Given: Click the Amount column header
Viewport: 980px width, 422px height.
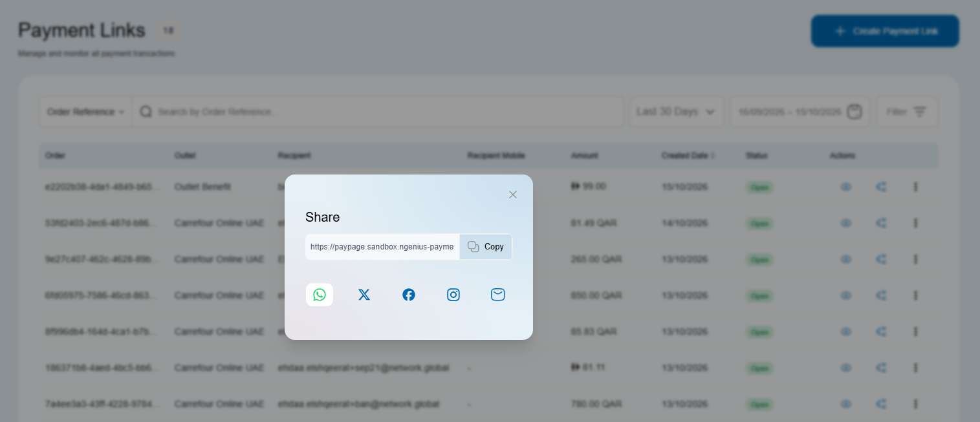Looking at the screenshot, I should (x=585, y=156).
